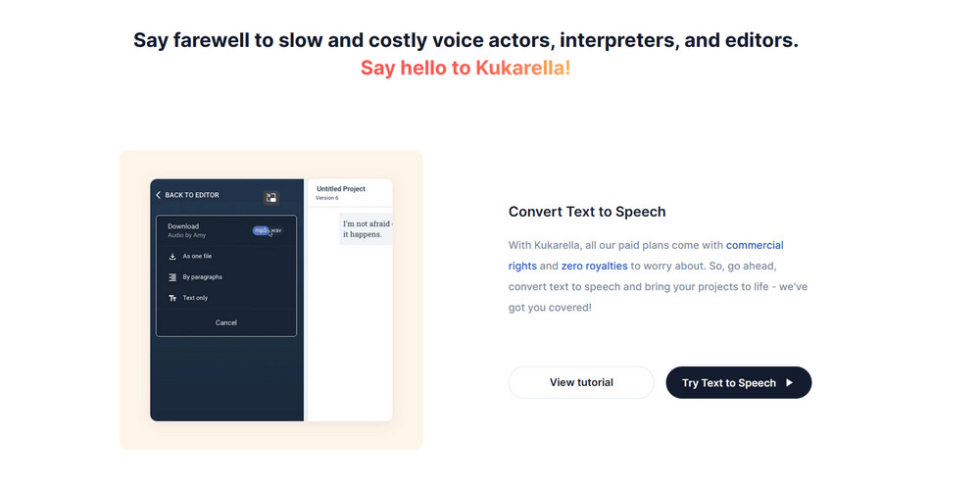Click the back arrow beside Back to Editor
Screen dimensions: 980x490
coord(159,195)
